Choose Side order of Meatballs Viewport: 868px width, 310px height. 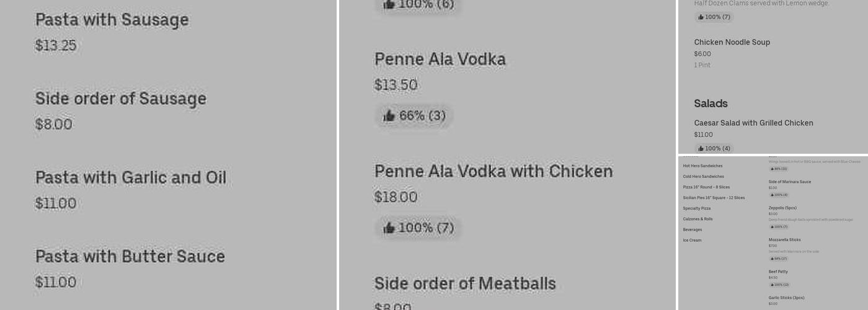coord(464,284)
